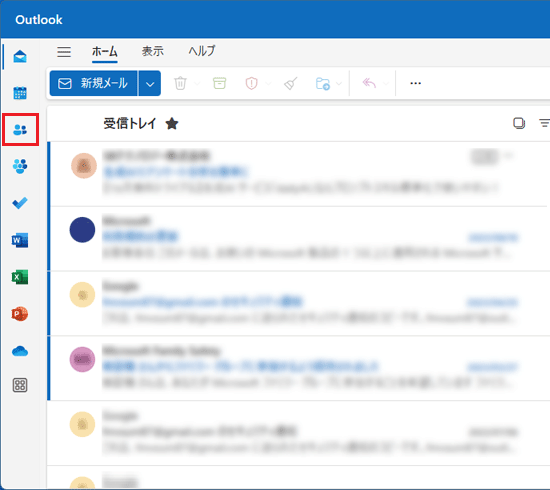Viewport: 550px width, 490px height.
Task: Launch Excel from the sidebar
Action: pos(20,277)
